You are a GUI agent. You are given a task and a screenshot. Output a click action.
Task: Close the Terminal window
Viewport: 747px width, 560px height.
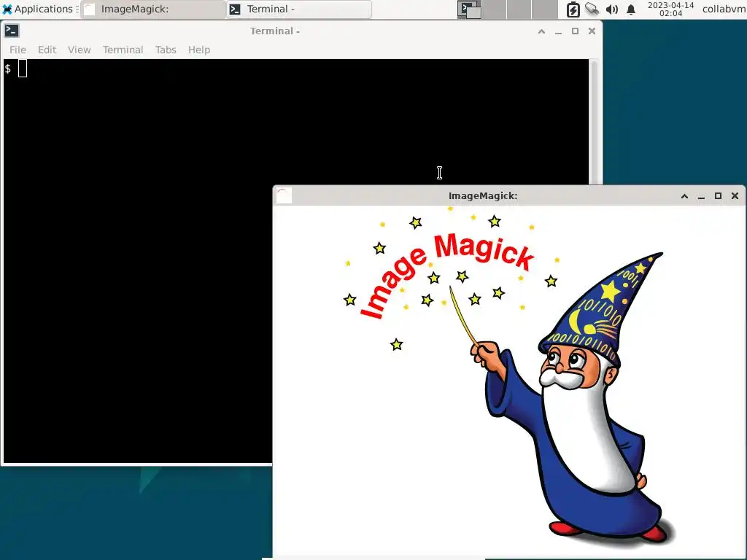tap(592, 31)
